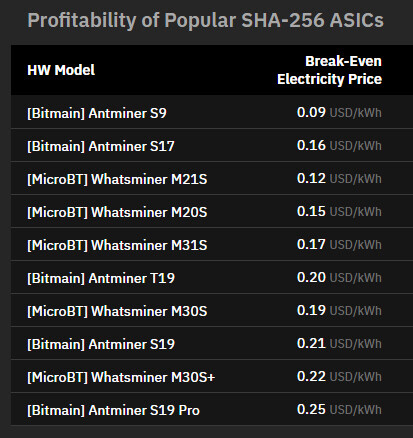Viewport: 413px width, 438px height.
Task: Select the Whatsminer M30S row
Action: 212,310
